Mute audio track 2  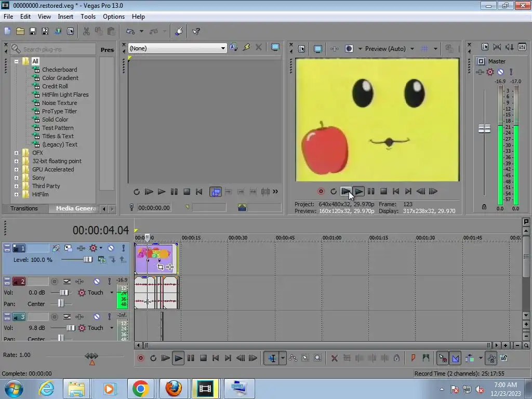[x=97, y=282]
